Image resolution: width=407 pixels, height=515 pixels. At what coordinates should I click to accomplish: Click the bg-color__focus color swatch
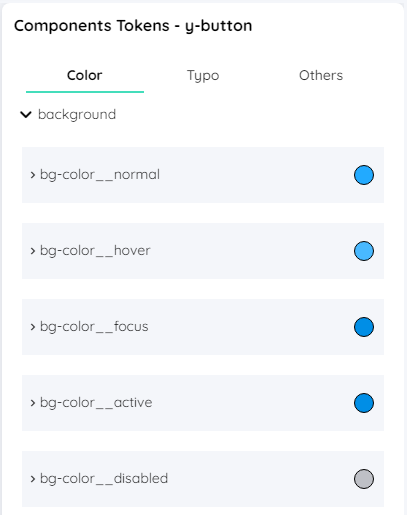[x=364, y=327]
